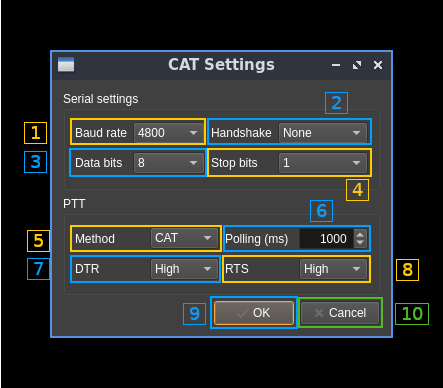Click the 'CAT Settings' title text
This screenshot has height=388, width=443.
tap(221, 65)
